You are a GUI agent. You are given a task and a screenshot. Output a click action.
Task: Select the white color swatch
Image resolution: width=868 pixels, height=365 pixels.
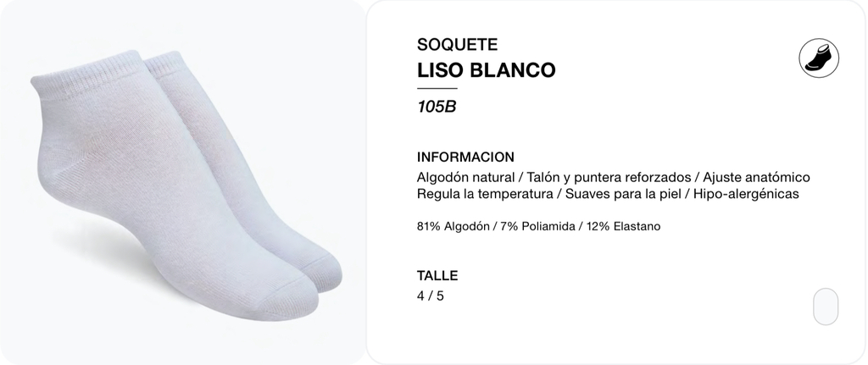pos(826,307)
